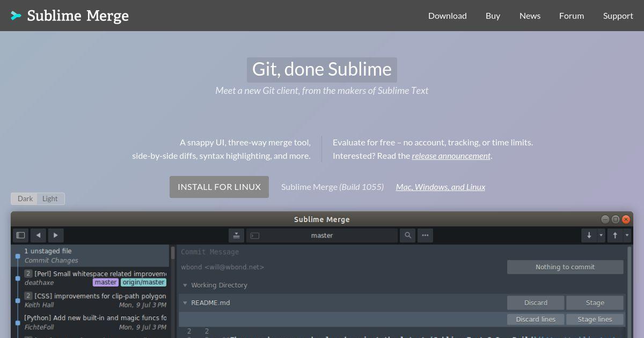Click the search magnifier icon
This screenshot has width=644, height=338.
pos(408,235)
